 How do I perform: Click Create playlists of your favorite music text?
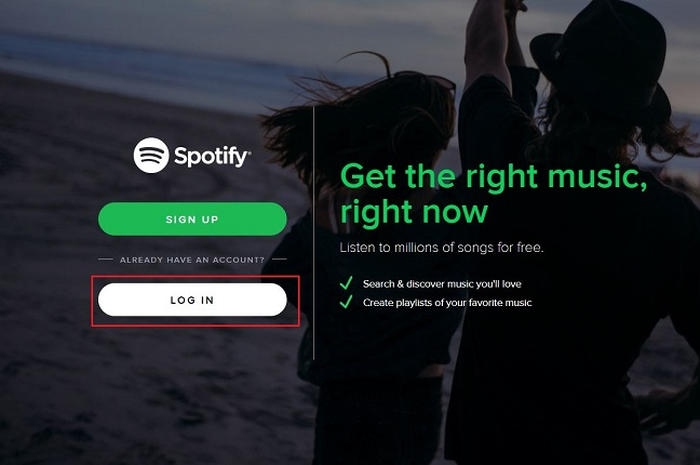tap(447, 303)
